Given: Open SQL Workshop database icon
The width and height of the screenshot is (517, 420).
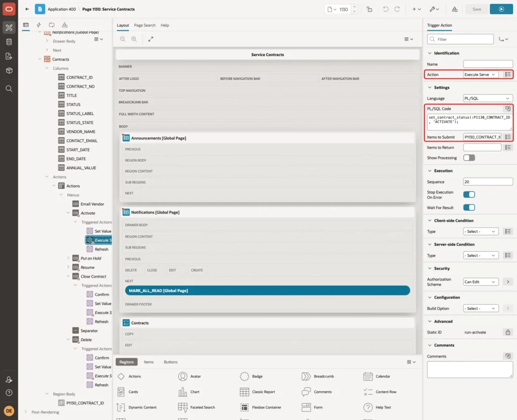Looking at the screenshot, I should [9, 42].
